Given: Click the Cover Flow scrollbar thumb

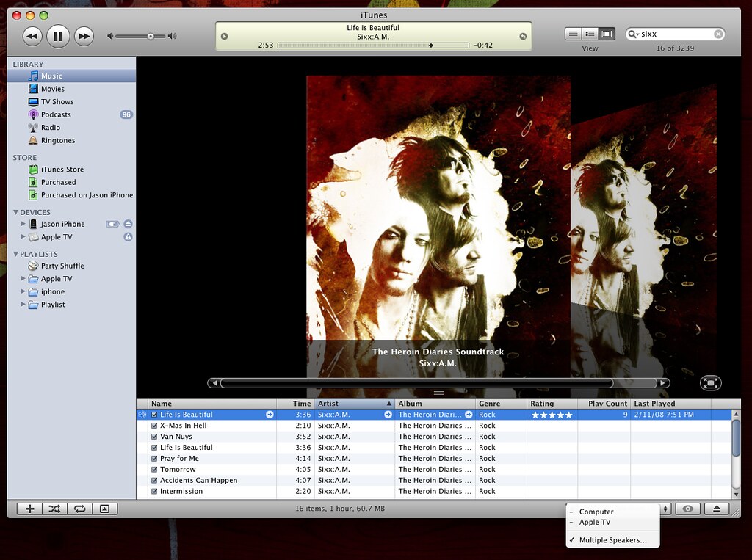Looking at the screenshot, I should click(x=417, y=383).
